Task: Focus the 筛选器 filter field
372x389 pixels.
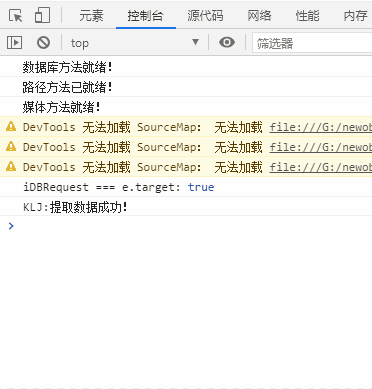Action: click(x=312, y=43)
